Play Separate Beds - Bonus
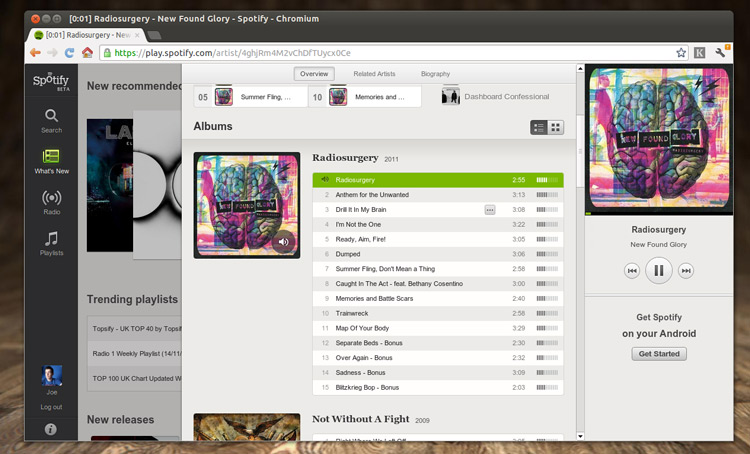Viewport: 750px width, 454px height. 438,343
